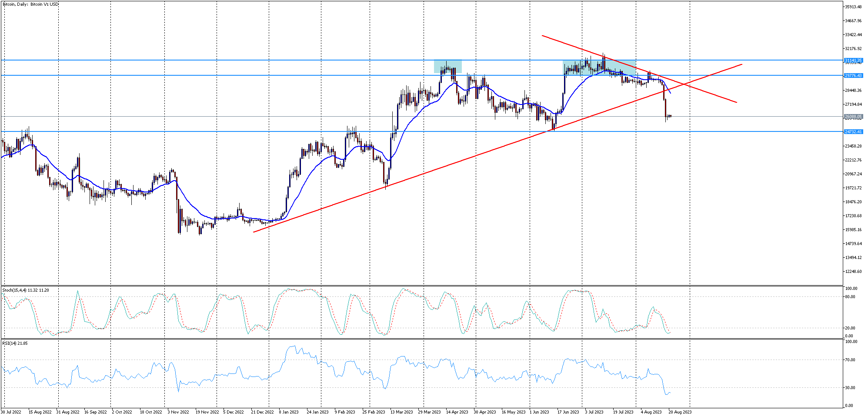Click the 17 Jun 2023 date label
The image size is (868, 417).
click(x=568, y=412)
